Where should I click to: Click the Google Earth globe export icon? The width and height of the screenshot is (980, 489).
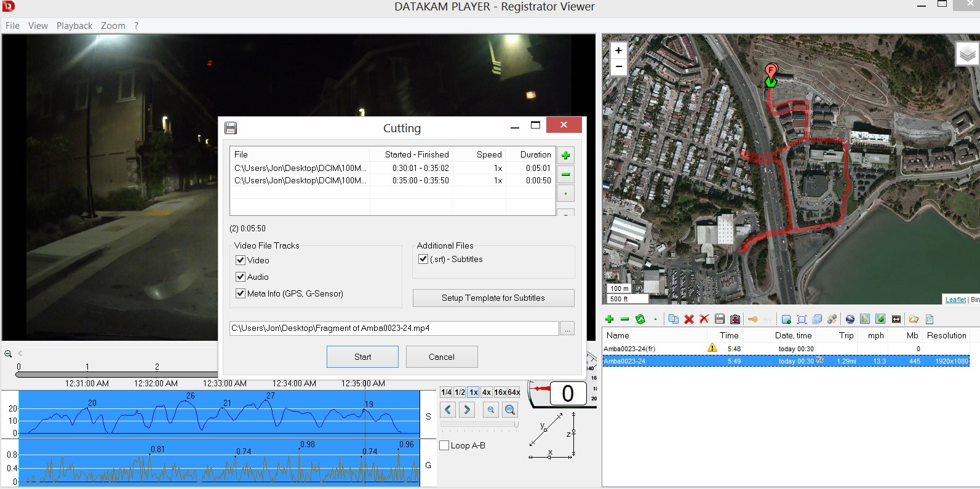[850, 319]
